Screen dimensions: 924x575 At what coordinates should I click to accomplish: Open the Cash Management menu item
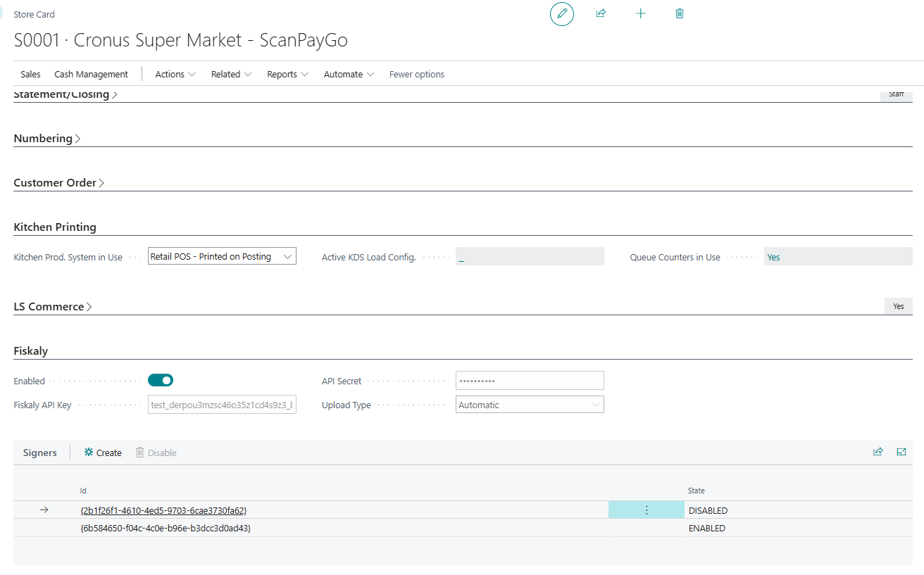[x=91, y=74]
